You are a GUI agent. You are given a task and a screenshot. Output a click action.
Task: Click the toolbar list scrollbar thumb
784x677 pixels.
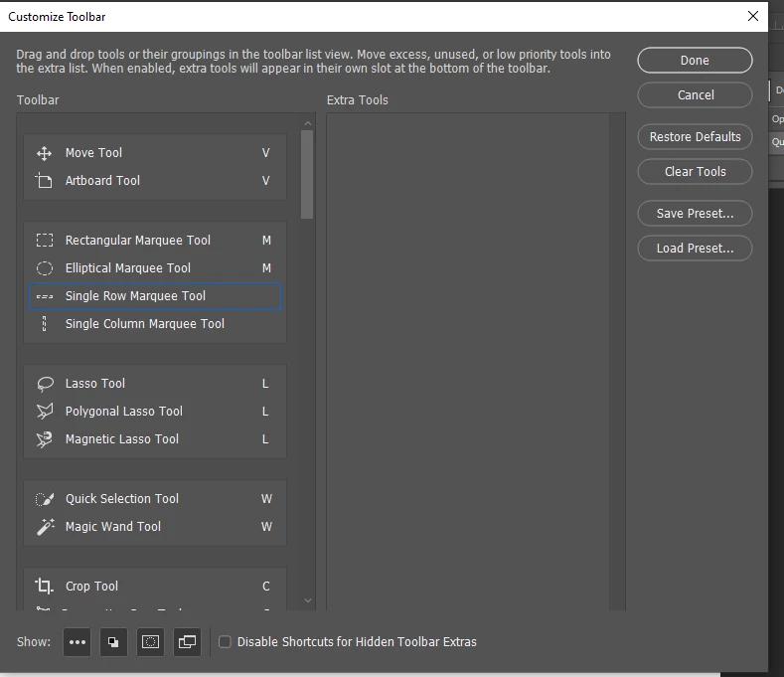307,175
